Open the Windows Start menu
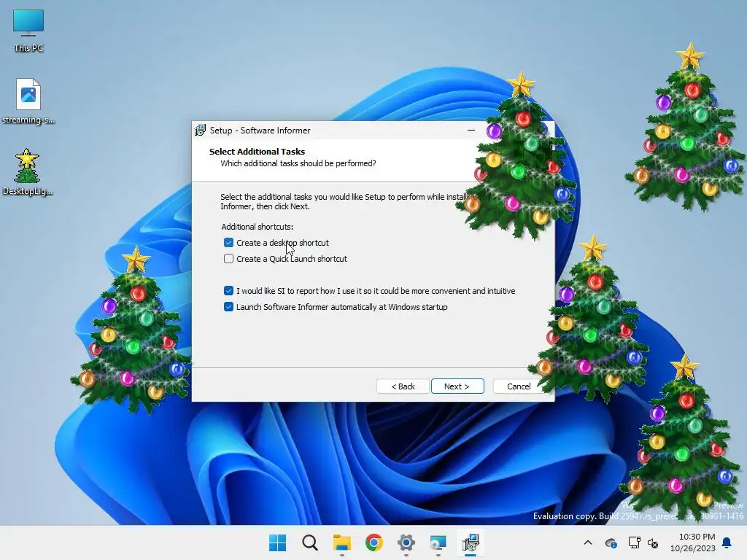This screenshot has height=560, width=747. coord(278,542)
